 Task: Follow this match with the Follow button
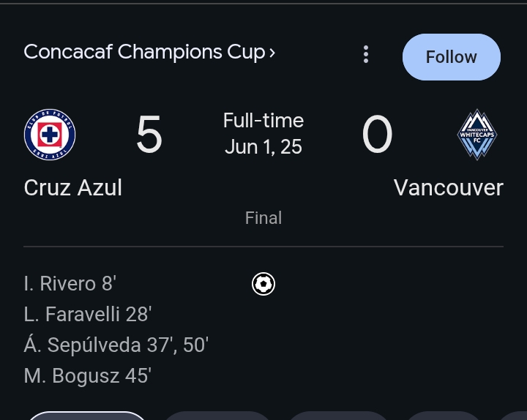click(x=452, y=57)
